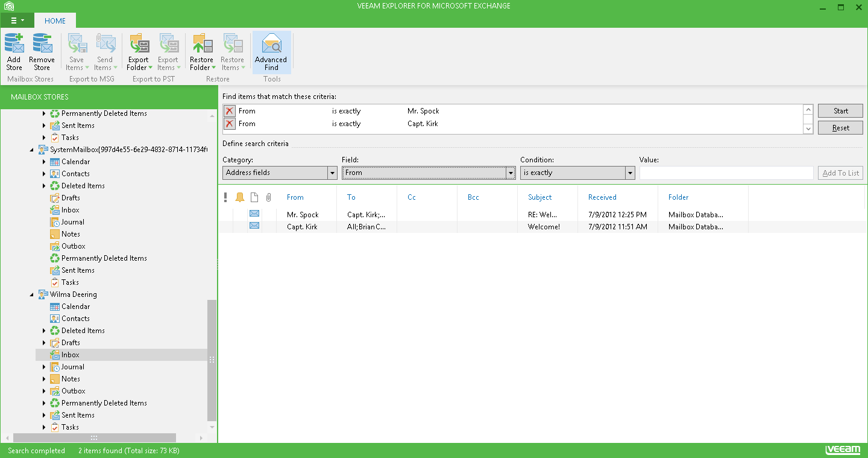Click the mailbox tree vertical scrollbar thumb

click(x=212, y=360)
